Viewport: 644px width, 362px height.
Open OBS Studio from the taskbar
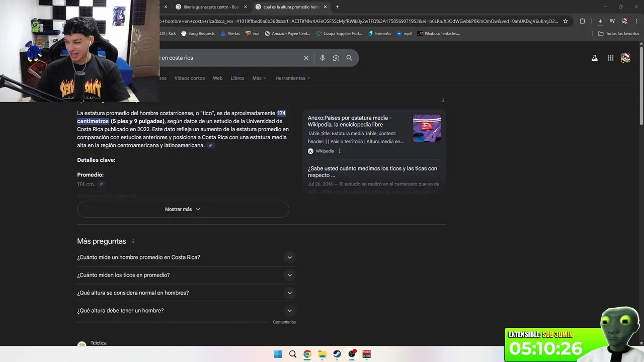coord(352,354)
